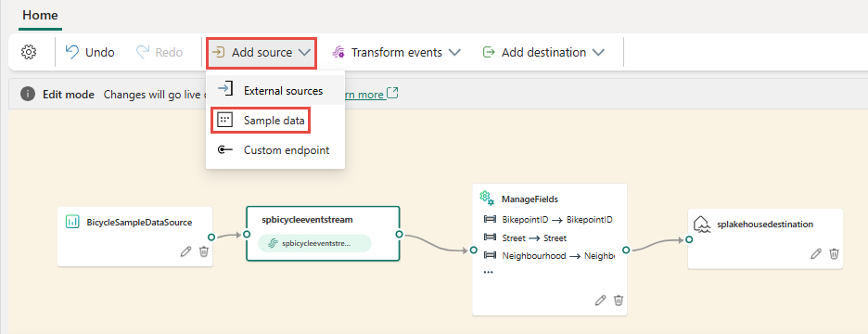The width and height of the screenshot is (868, 334).
Task: Click the splakehousedestination input connector
Action: [x=689, y=239]
